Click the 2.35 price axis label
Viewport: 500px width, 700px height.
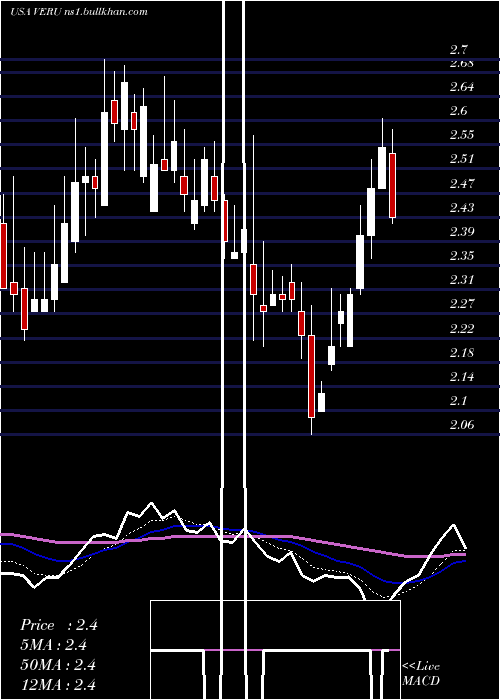click(462, 255)
